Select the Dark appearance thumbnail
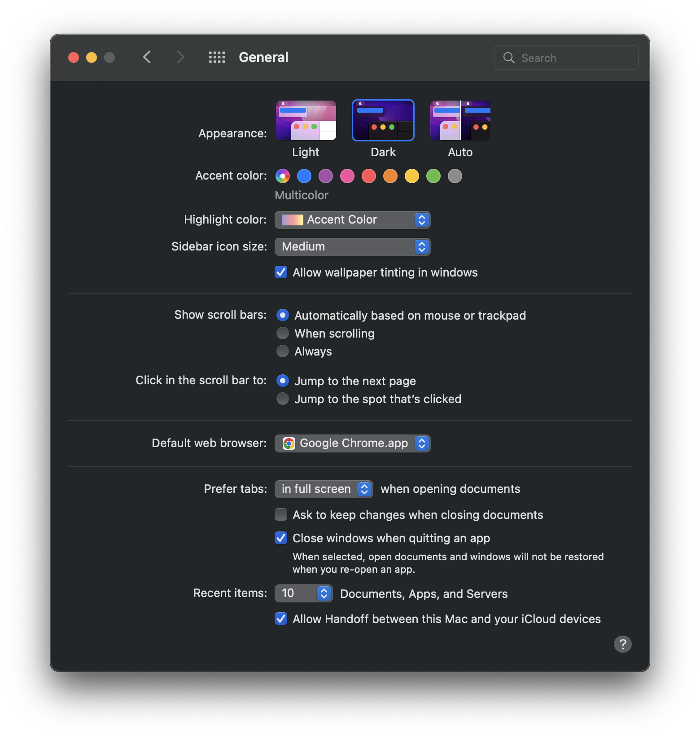The width and height of the screenshot is (700, 738). 383,120
